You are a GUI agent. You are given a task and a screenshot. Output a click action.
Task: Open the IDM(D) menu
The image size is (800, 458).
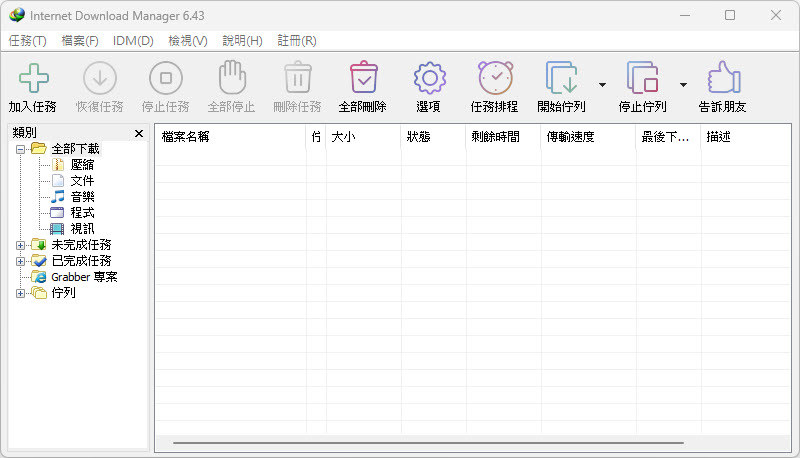(x=133, y=40)
